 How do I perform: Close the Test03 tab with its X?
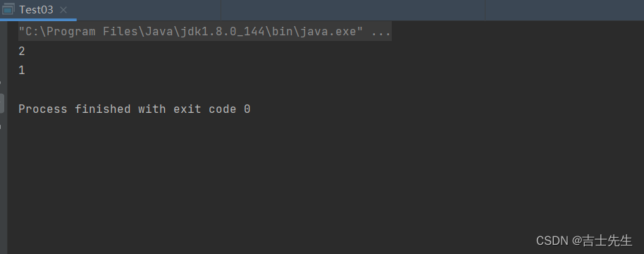tap(63, 10)
